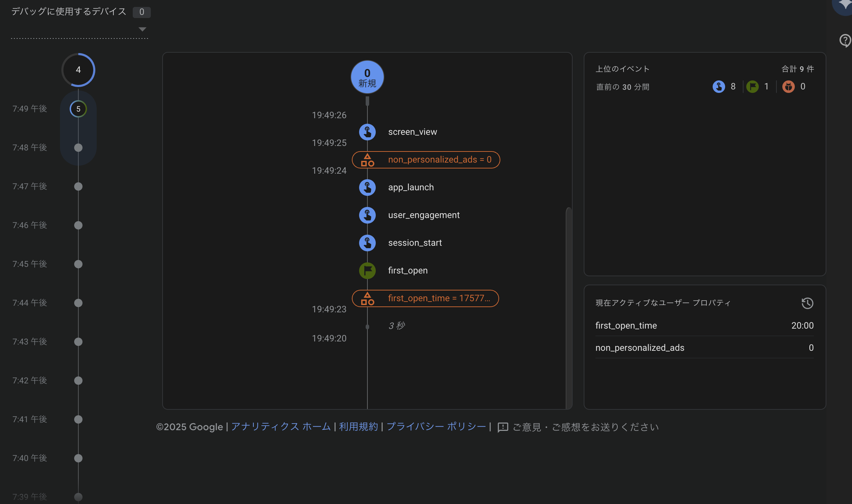The width and height of the screenshot is (852, 504).
Task: Click the help question mark icon
Action: [x=845, y=40]
